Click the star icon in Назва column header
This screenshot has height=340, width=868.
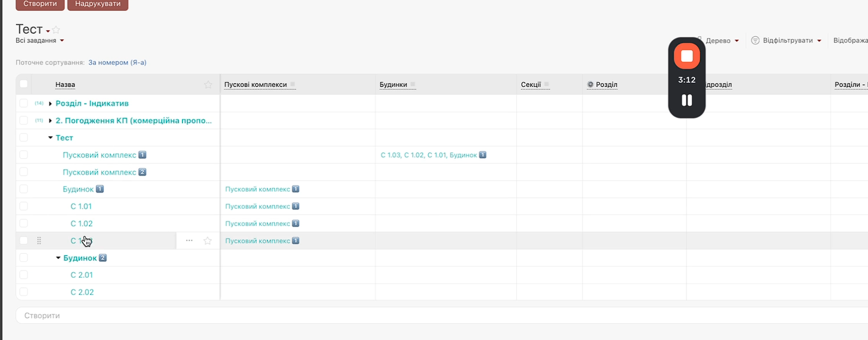tap(208, 85)
